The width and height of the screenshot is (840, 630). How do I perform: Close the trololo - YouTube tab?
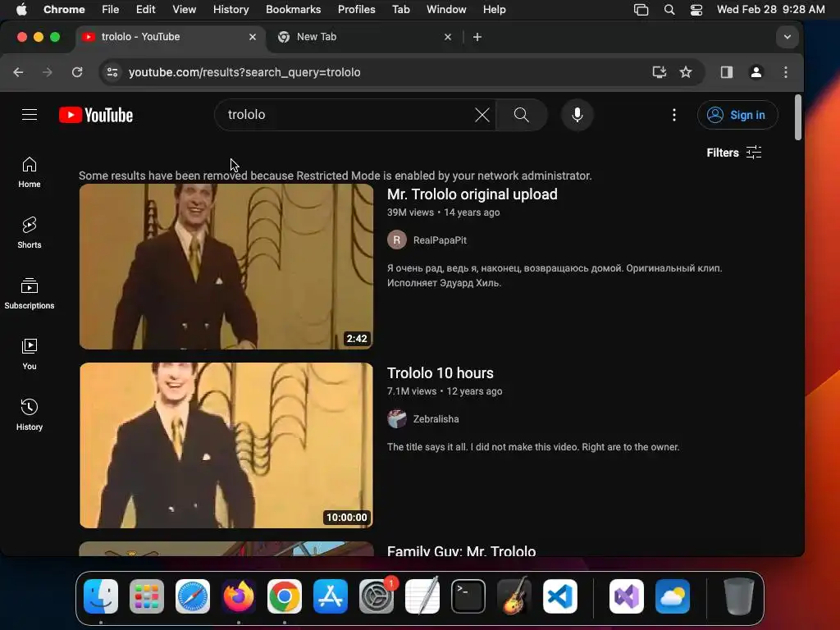[x=253, y=37]
